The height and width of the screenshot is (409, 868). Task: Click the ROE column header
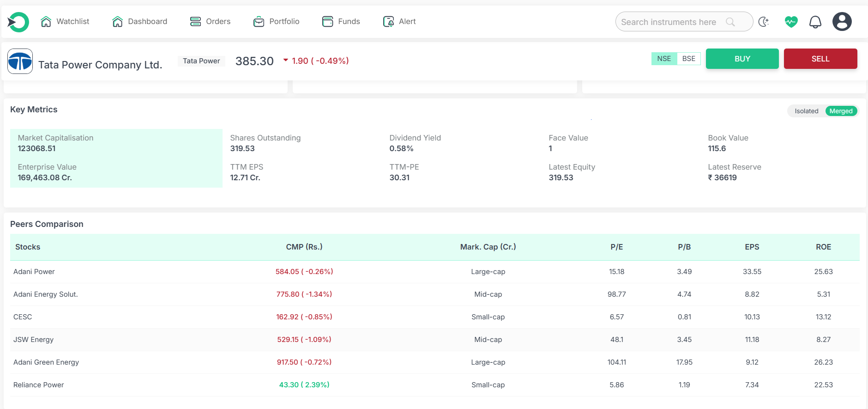[x=824, y=247]
